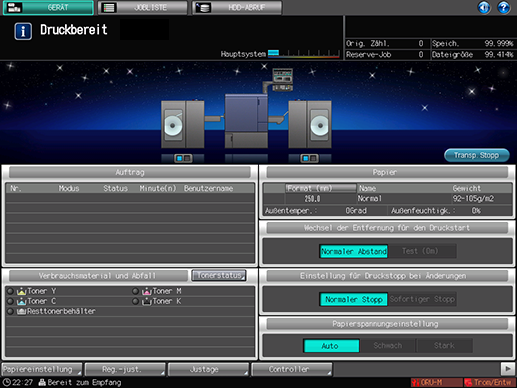The image size is (517, 388).
Task: Click the Speich. 99.999% readout
Action: tap(473, 44)
